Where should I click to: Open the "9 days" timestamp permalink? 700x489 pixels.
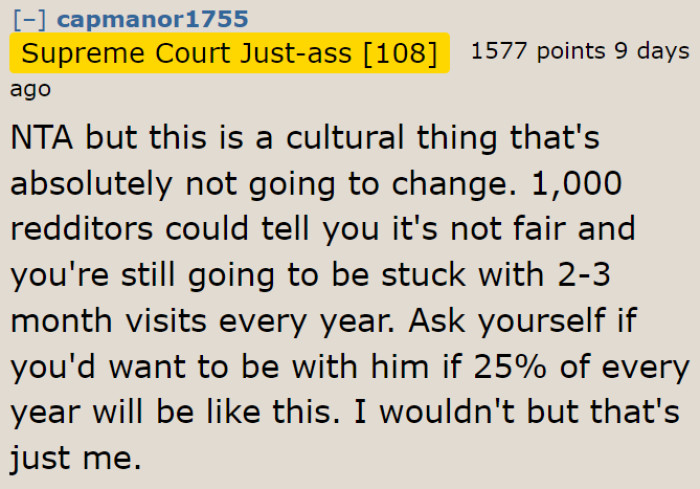(x=648, y=51)
